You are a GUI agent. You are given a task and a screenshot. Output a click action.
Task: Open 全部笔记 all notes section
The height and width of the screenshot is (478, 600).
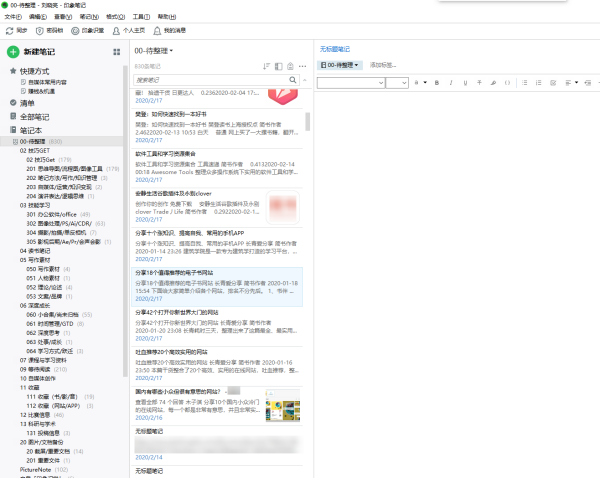coord(29,117)
